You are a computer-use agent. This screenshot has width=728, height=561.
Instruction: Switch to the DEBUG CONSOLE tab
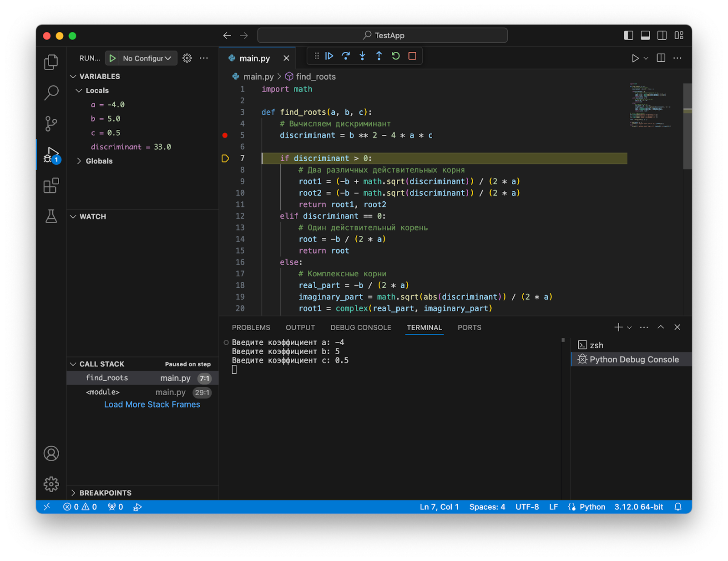361,327
